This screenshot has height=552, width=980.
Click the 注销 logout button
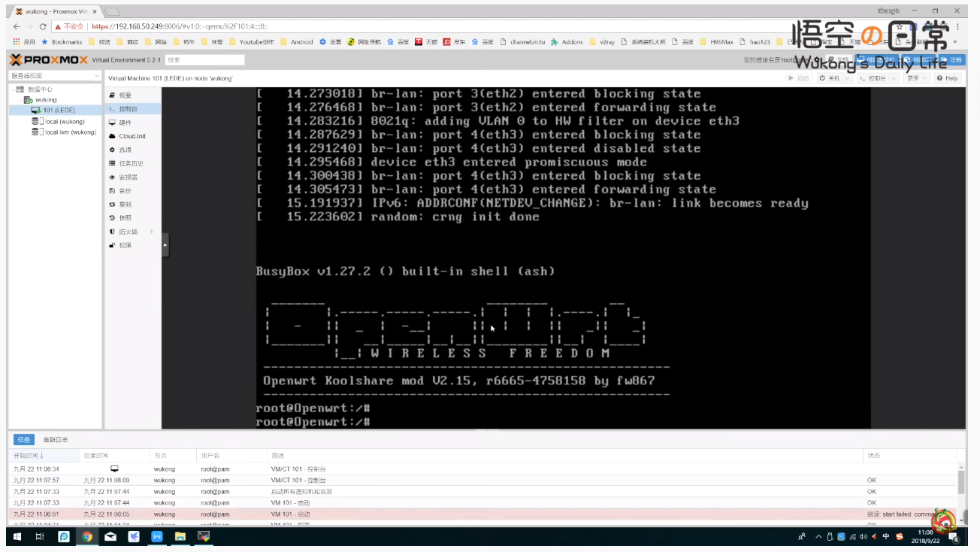[x=951, y=59]
